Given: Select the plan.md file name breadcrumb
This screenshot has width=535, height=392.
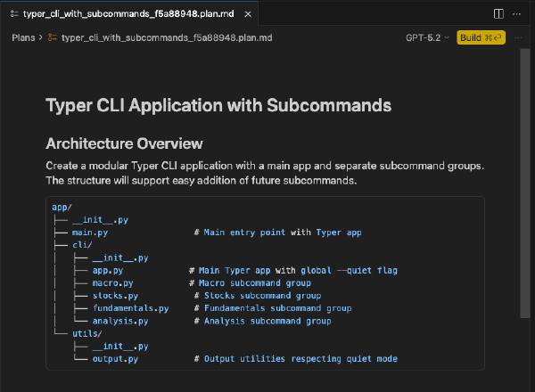Looking at the screenshot, I should tap(167, 37).
